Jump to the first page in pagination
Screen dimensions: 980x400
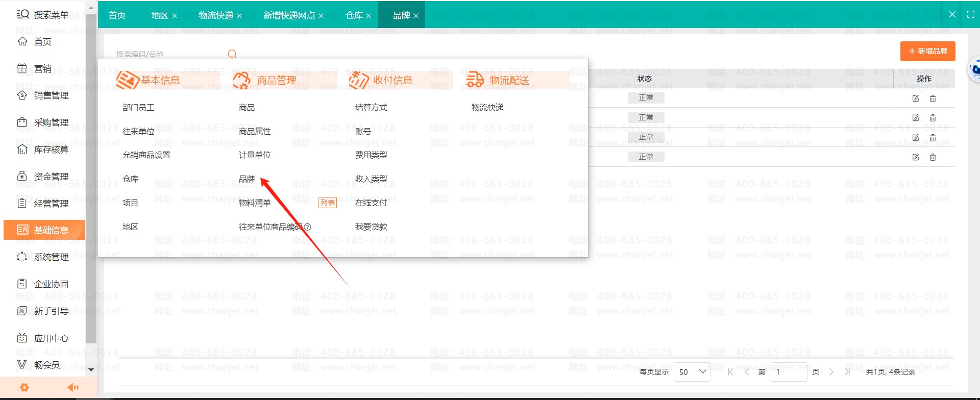(x=730, y=372)
